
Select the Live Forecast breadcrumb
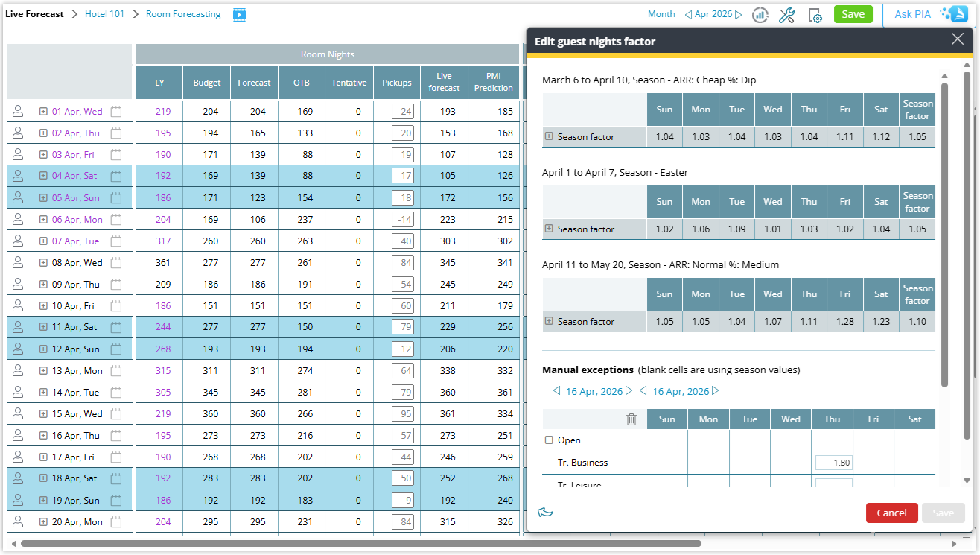[34, 13]
